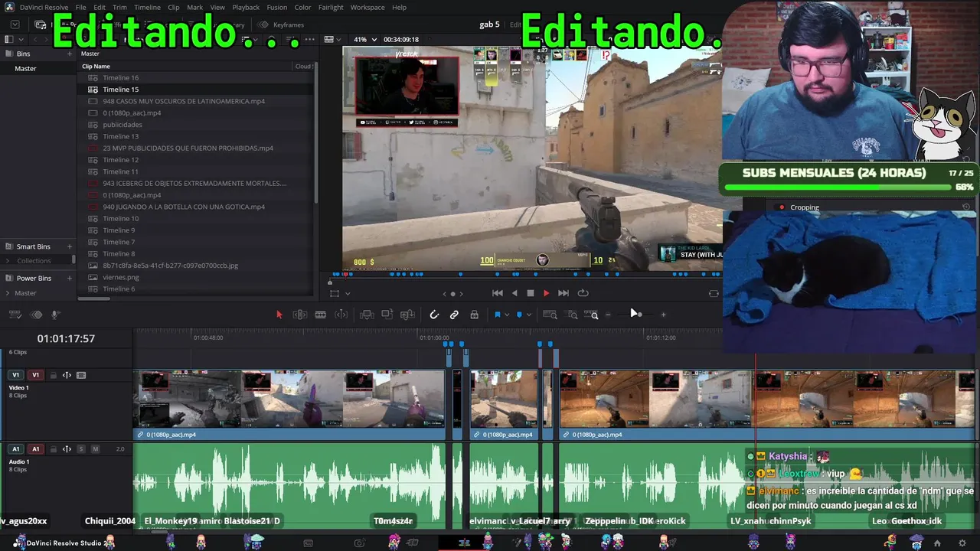Toggle V1 video destination control
This screenshot has height=551, width=980.
(x=15, y=375)
